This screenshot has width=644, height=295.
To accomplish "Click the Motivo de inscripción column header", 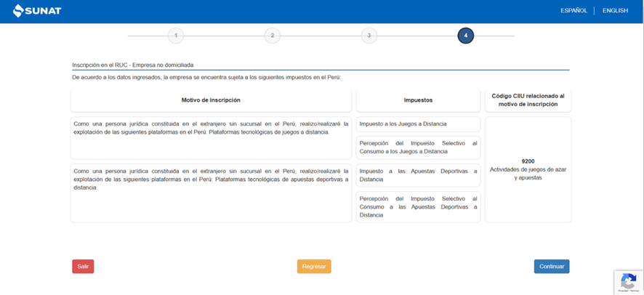I will (x=211, y=100).
